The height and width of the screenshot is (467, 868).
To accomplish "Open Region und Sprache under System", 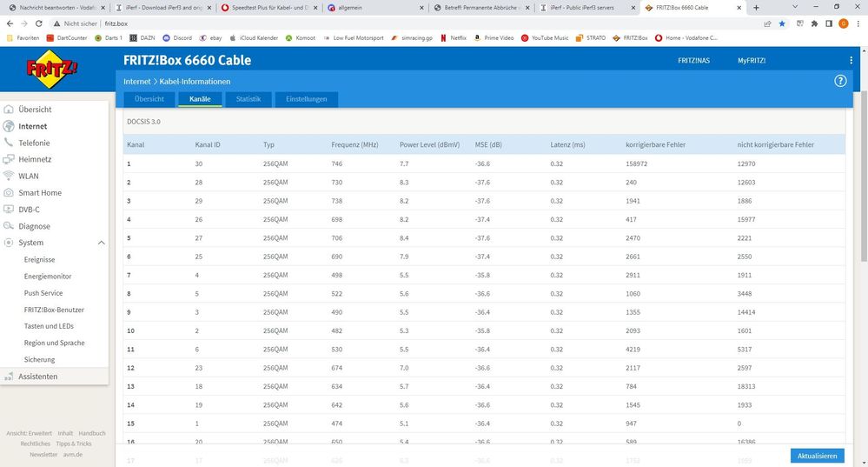I will click(x=54, y=343).
